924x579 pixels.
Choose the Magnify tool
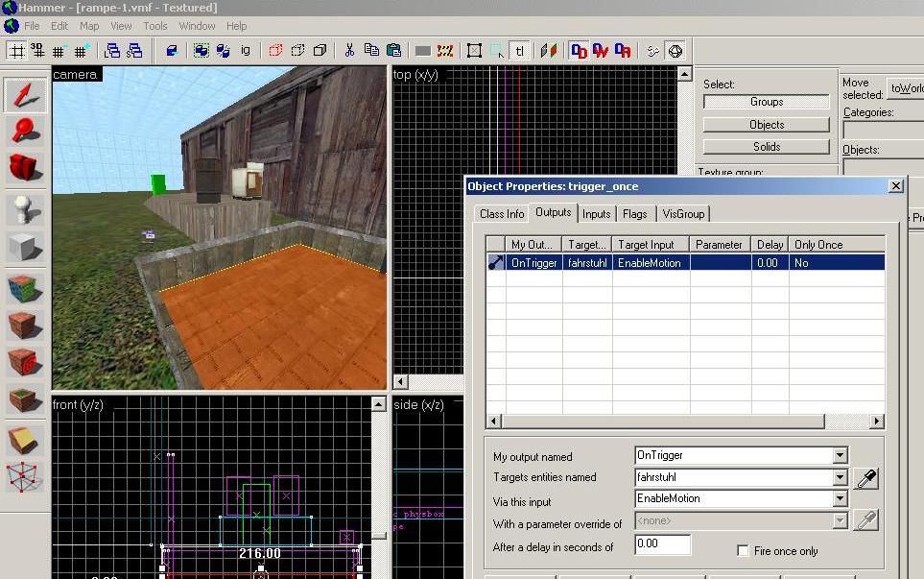pos(25,131)
